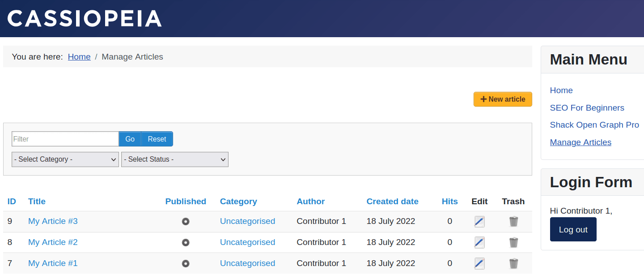
Task: Sort articles by Title column
Action: coord(37,202)
